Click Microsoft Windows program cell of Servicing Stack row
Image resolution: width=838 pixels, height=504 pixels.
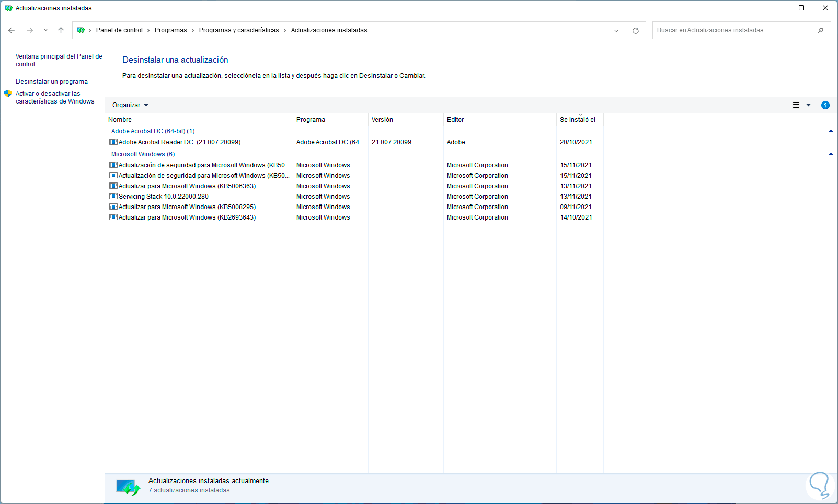point(323,197)
